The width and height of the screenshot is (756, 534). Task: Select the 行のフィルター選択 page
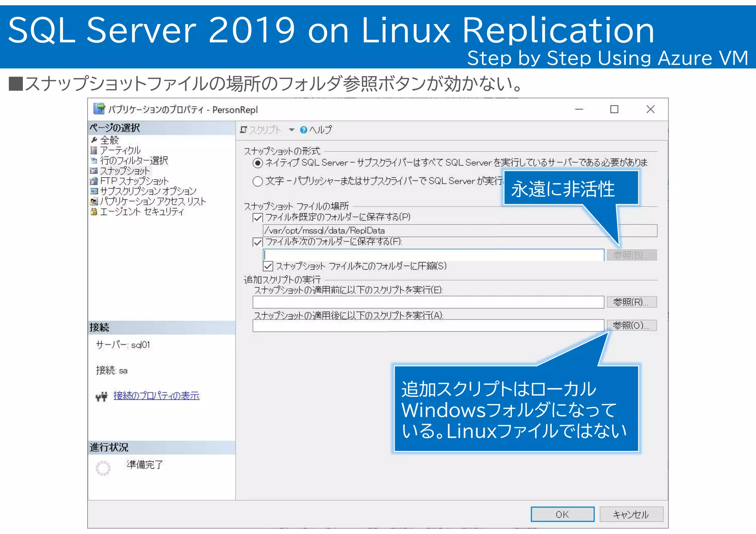pos(134,161)
